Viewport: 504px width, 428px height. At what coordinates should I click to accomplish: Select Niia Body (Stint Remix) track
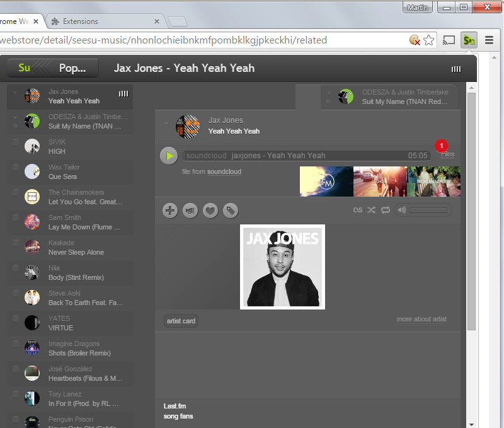pyautogui.click(x=70, y=273)
